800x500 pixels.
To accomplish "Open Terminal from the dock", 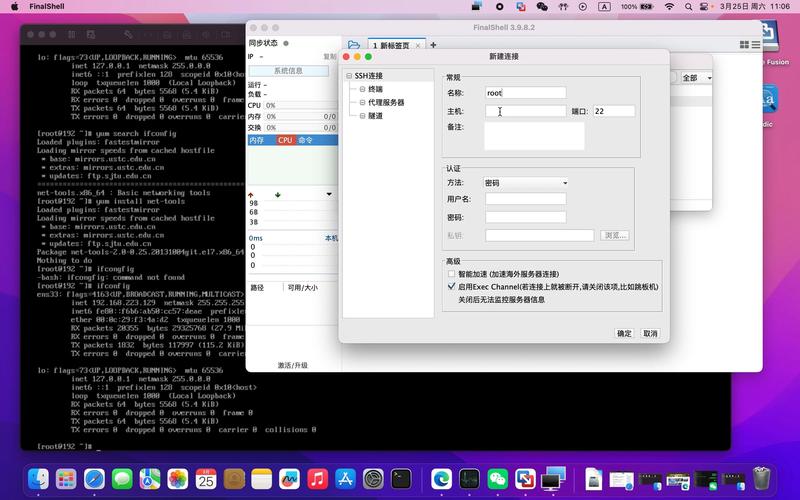I will [401, 479].
